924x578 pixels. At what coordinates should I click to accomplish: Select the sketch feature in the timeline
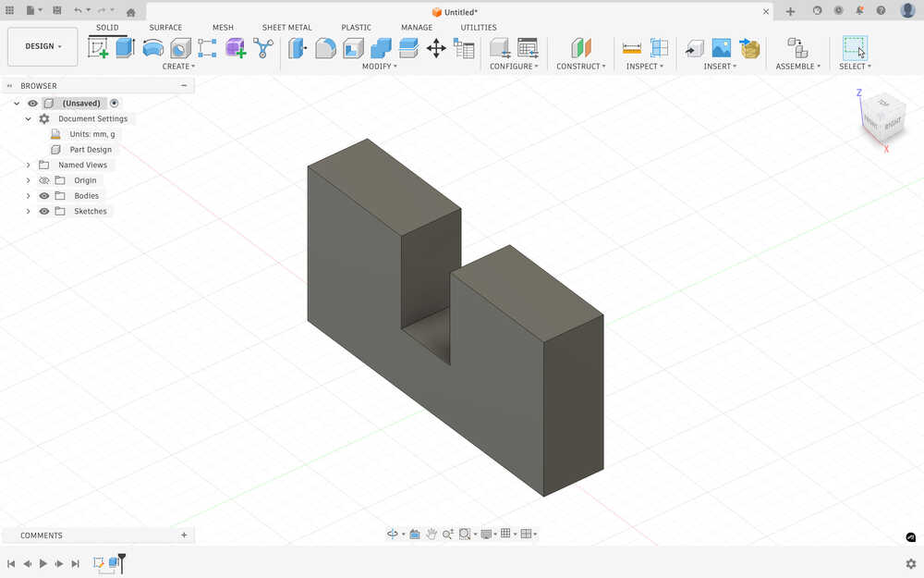[99, 562]
